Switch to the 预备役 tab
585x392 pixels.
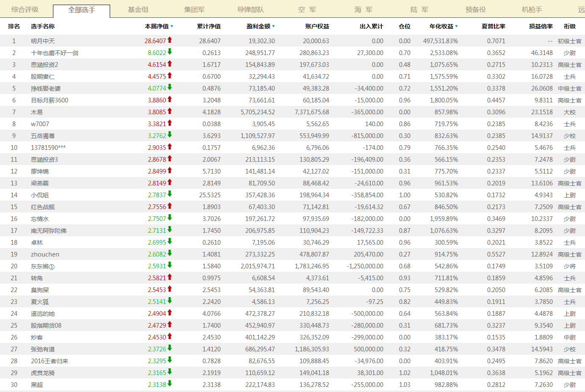[x=476, y=10]
